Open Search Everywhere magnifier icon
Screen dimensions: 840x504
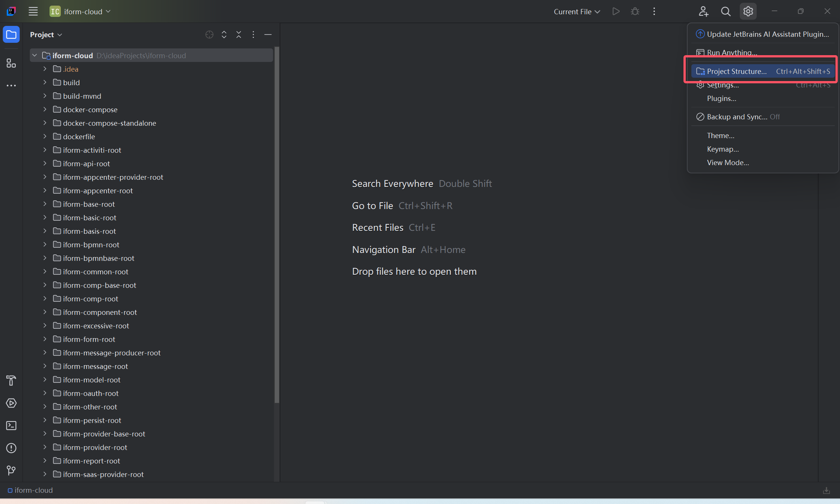pos(726,12)
